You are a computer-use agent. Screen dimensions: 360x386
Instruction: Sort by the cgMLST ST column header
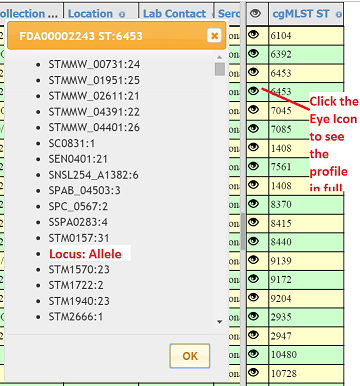(301, 14)
